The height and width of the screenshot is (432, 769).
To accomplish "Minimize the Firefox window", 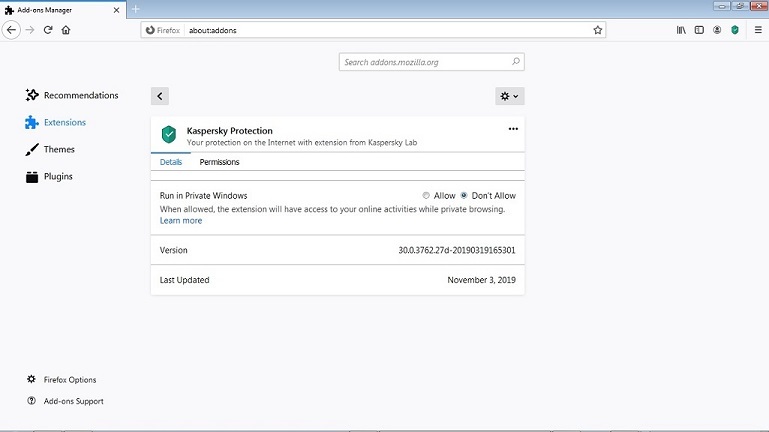I will point(722,6).
